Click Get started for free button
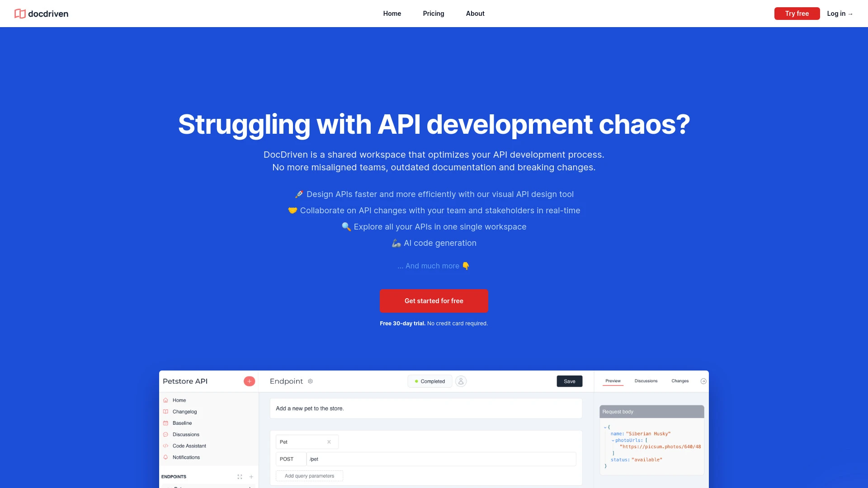The width and height of the screenshot is (868, 488). (x=434, y=301)
